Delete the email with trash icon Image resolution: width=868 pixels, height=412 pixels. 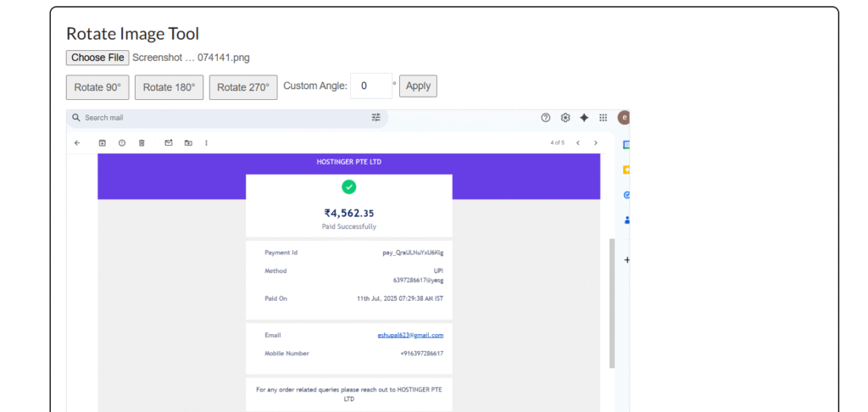(142, 142)
